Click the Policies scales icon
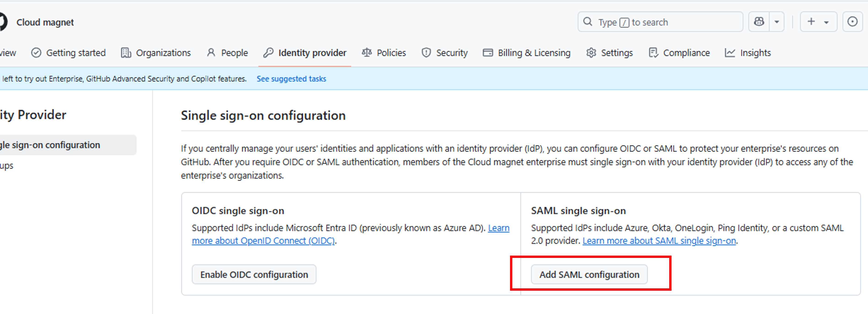Image resolution: width=868 pixels, height=314 pixels. (367, 53)
